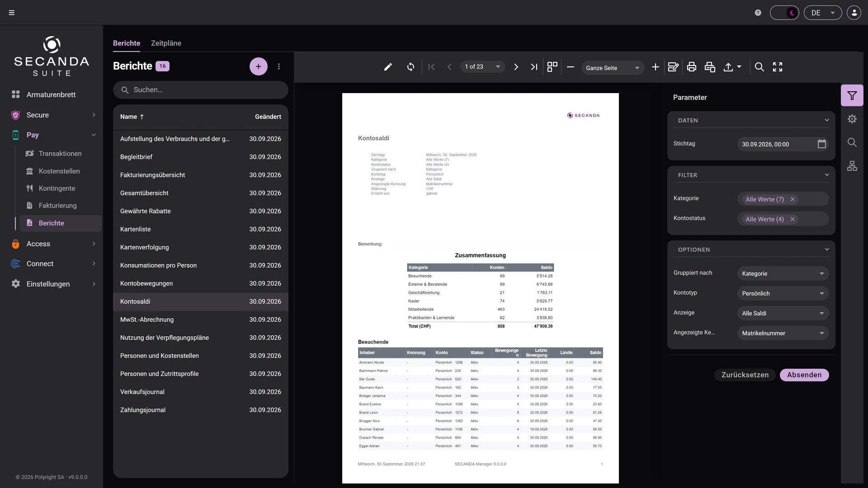Click the refresh report icon
The height and width of the screenshot is (488, 868).
point(410,67)
